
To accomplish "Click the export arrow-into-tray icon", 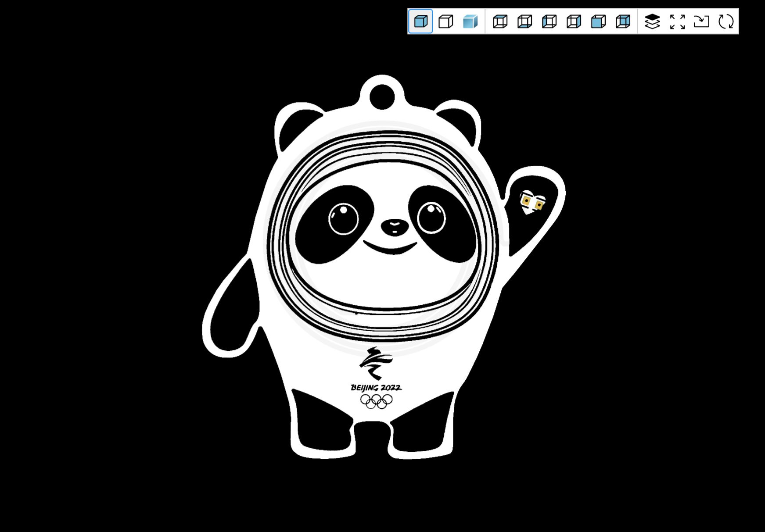I will click(701, 21).
